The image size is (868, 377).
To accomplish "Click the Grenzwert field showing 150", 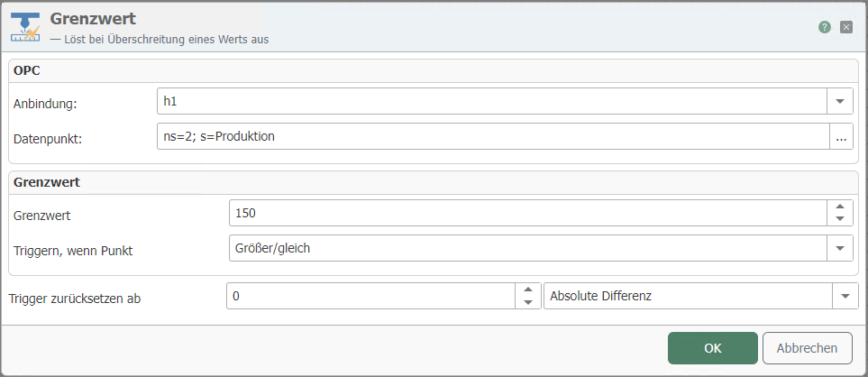I will coord(527,213).
